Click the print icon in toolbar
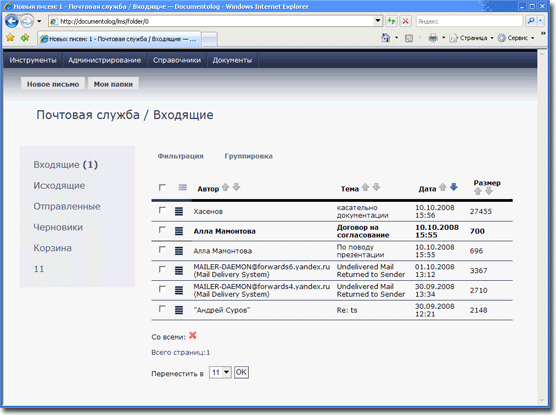 (433, 38)
